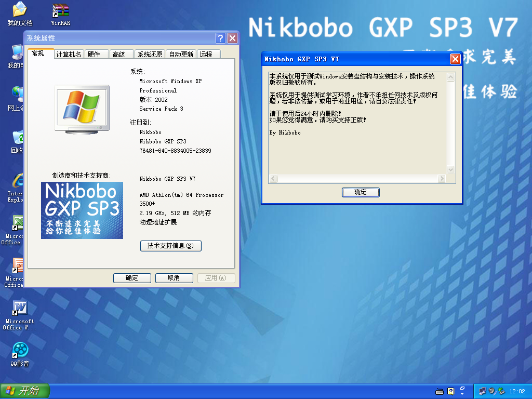This screenshot has height=399, width=532.
Task: Click the 'Nikbobo GXP SP3 V7' manufacturer text
Action: pos(167,179)
